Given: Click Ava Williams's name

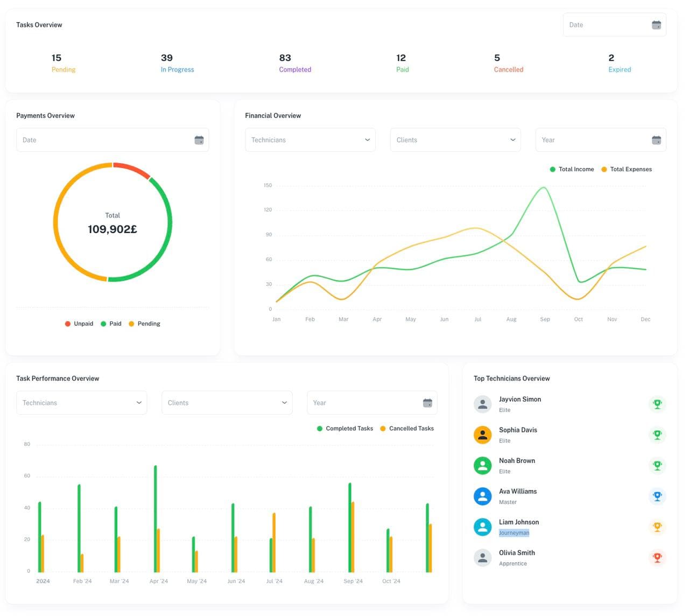Looking at the screenshot, I should (x=517, y=491).
